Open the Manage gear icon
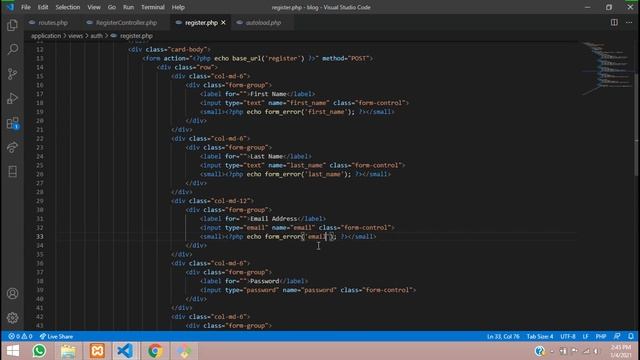 click(12, 318)
